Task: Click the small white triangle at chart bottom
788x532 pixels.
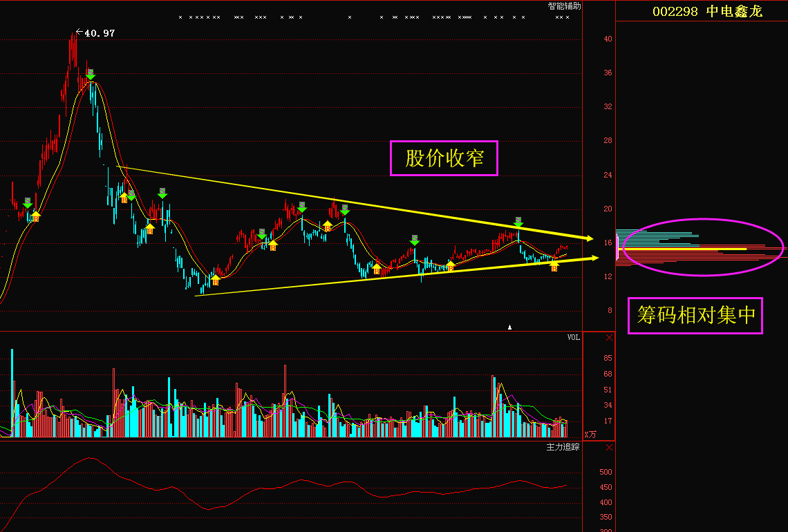Action: coord(510,327)
